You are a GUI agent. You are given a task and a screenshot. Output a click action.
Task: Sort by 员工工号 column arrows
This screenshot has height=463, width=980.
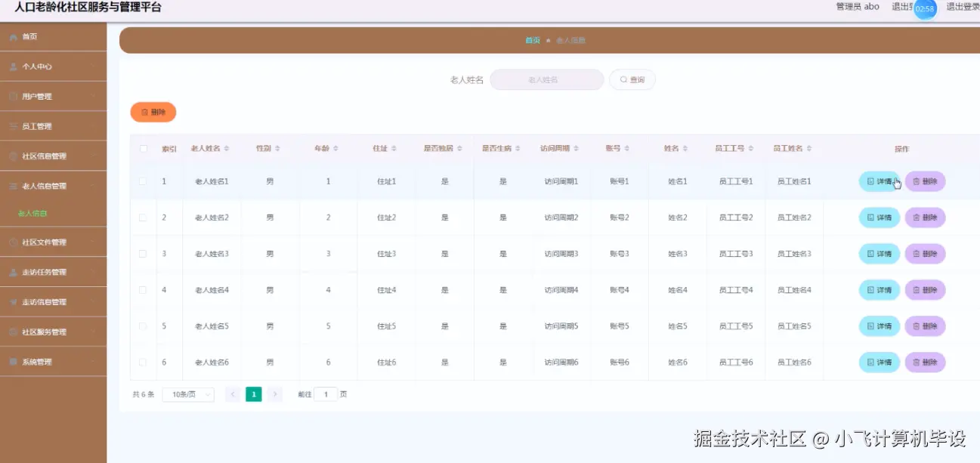tap(751, 149)
